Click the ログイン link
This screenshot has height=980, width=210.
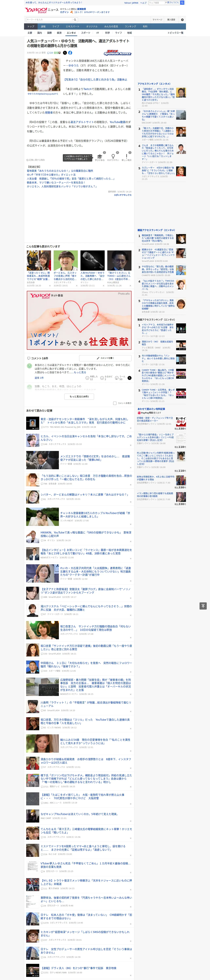pyautogui.click(x=64, y=12)
